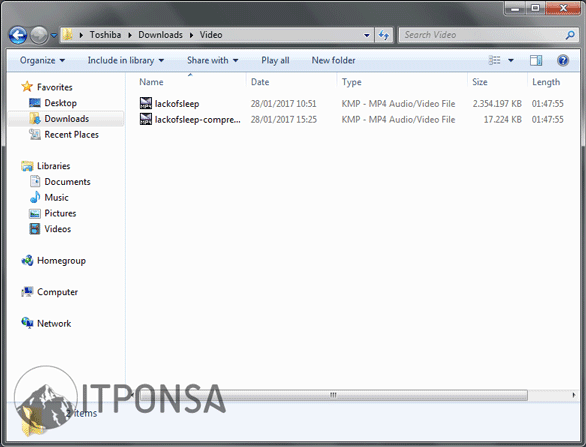Click the Computer icon in sidebar
The width and height of the screenshot is (586, 447).
point(27,292)
